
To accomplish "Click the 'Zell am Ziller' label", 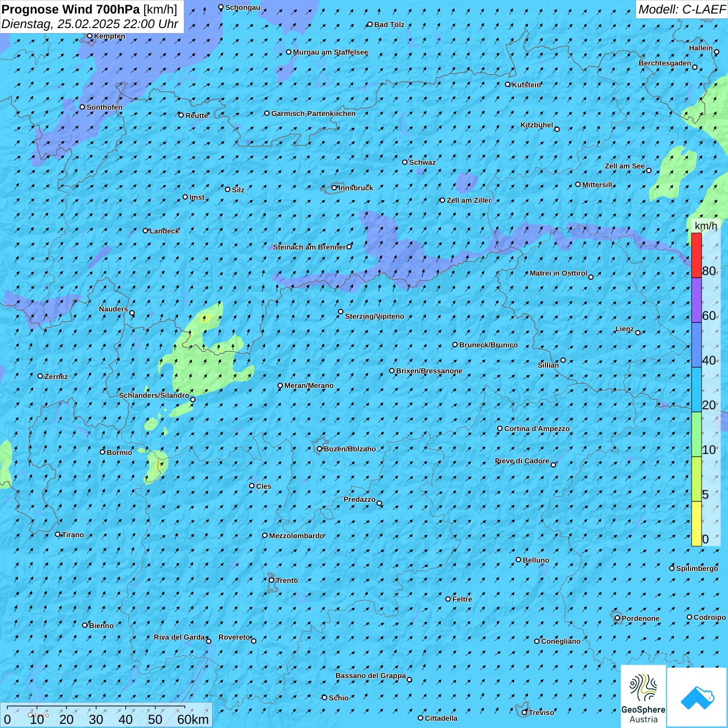I will pyautogui.click(x=469, y=200).
